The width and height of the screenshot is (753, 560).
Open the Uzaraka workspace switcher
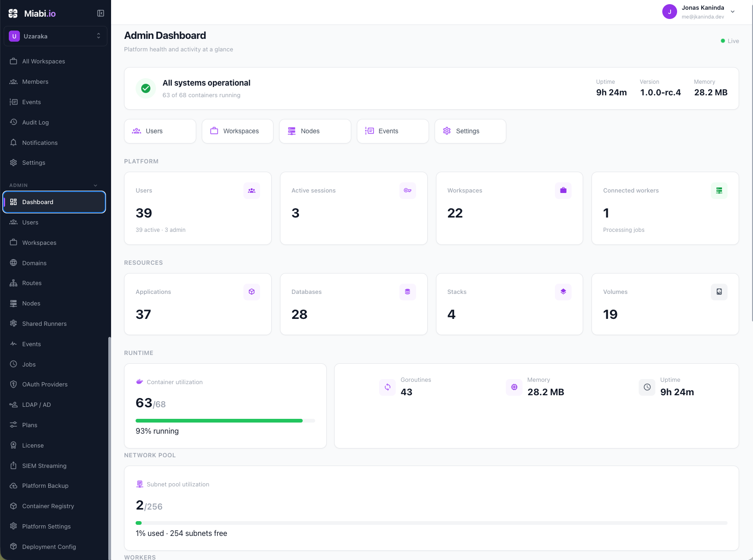pyautogui.click(x=56, y=36)
